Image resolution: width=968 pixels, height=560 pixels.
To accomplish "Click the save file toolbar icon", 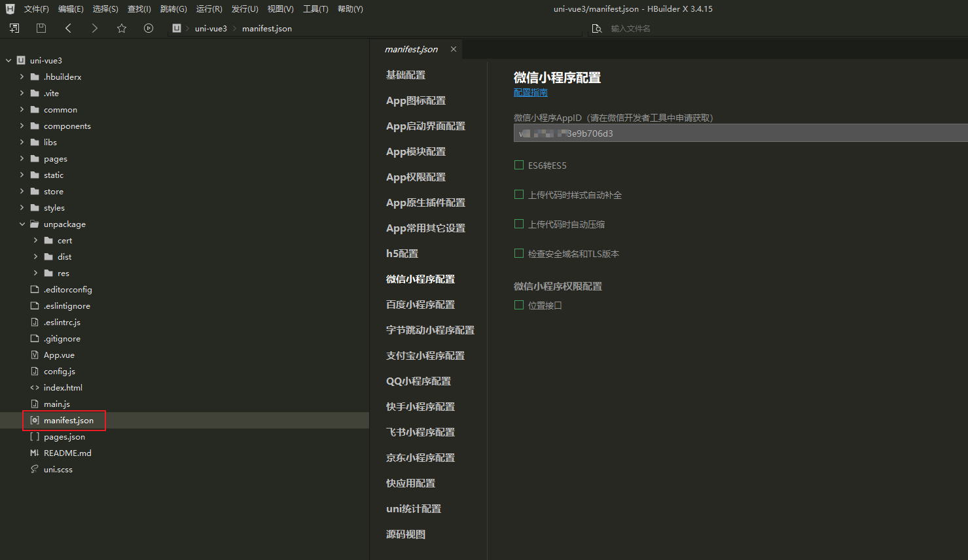I will [41, 28].
